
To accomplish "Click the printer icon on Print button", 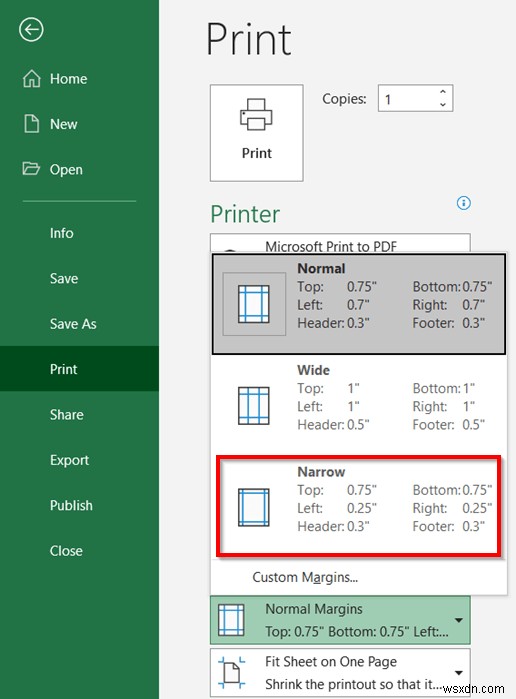I will [x=256, y=115].
